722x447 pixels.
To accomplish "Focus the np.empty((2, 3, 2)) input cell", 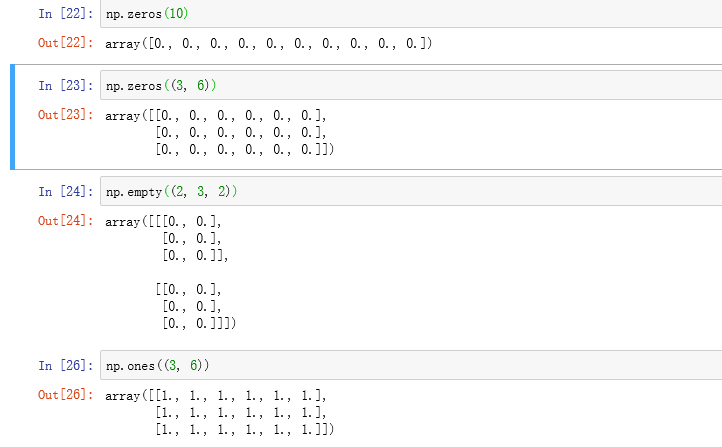I will click(400, 191).
